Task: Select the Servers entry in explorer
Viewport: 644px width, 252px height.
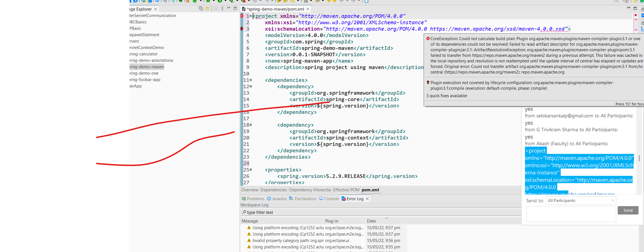Action: pyautogui.click(x=134, y=41)
